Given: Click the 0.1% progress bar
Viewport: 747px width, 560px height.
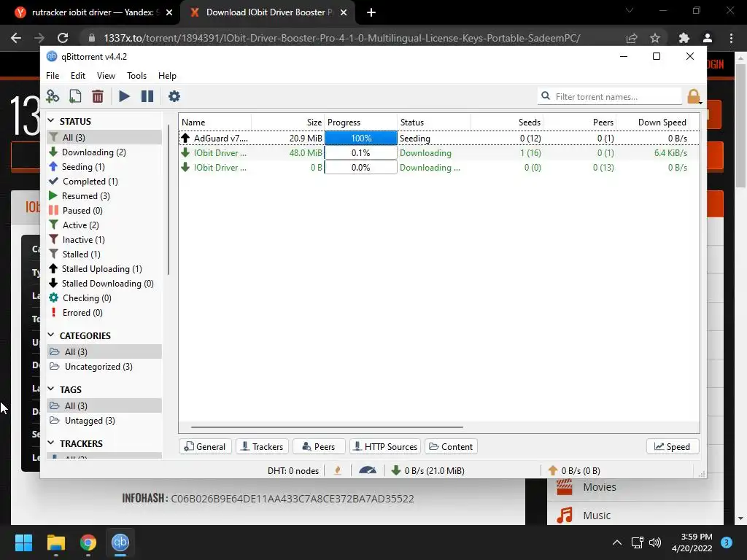Looking at the screenshot, I should point(361,153).
